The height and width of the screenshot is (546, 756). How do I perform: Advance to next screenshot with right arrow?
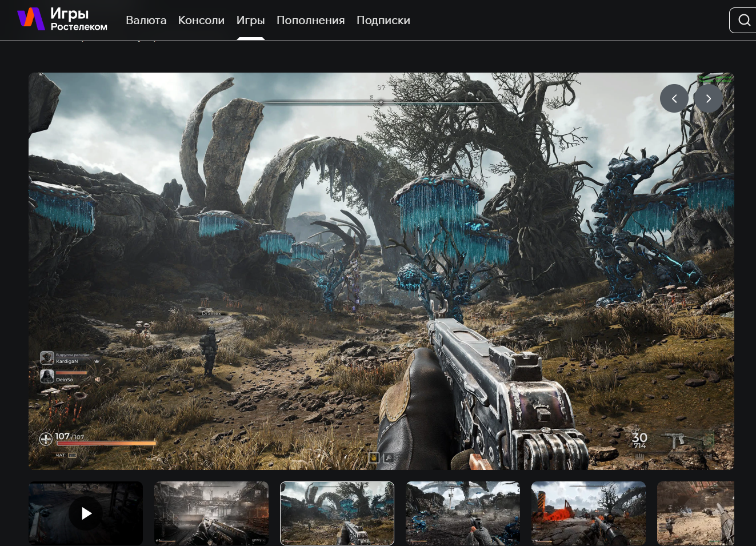708,98
